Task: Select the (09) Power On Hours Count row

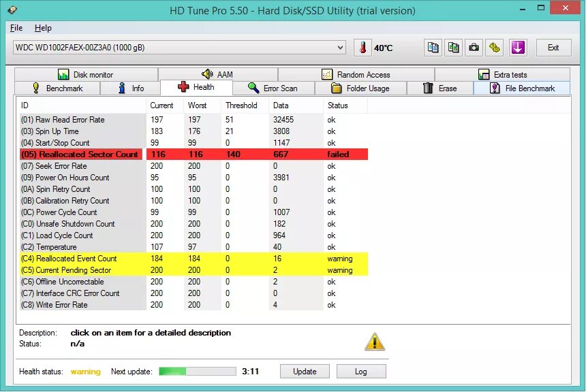Action: pos(194,178)
